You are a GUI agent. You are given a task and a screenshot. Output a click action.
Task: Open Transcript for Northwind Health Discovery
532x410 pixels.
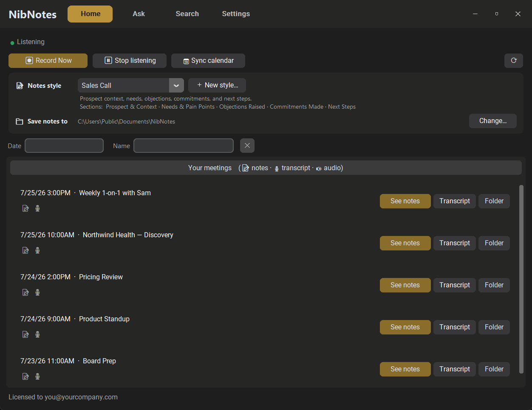(x=455, y=243)
